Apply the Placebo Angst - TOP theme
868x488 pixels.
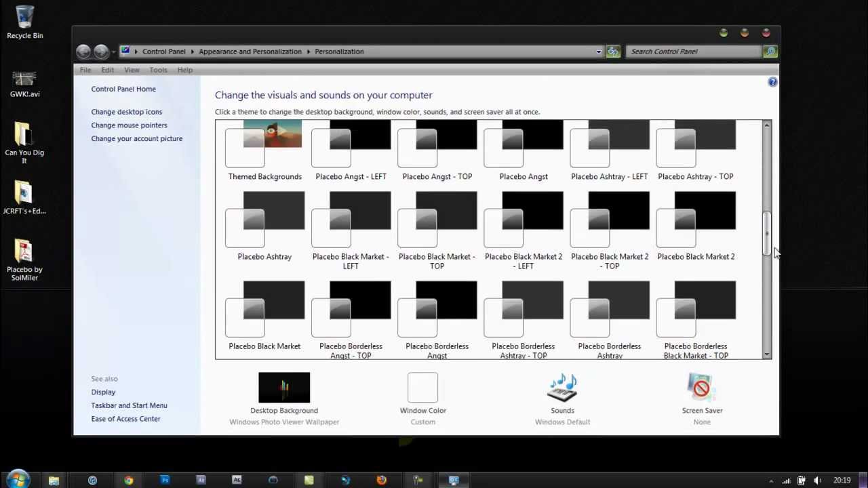[x=437, y=151]
